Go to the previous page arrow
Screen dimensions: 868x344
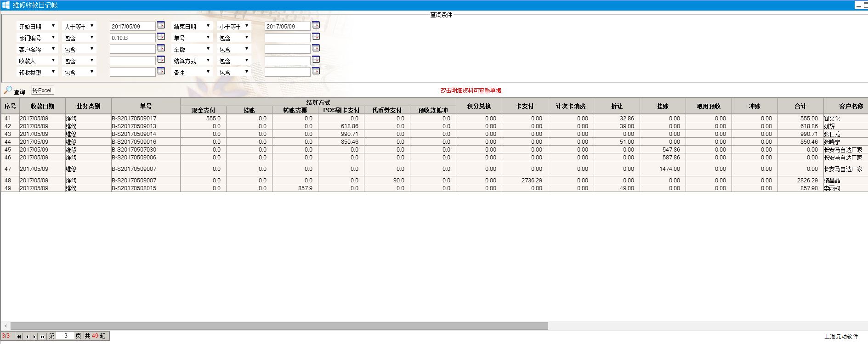(x=27, y=337)
